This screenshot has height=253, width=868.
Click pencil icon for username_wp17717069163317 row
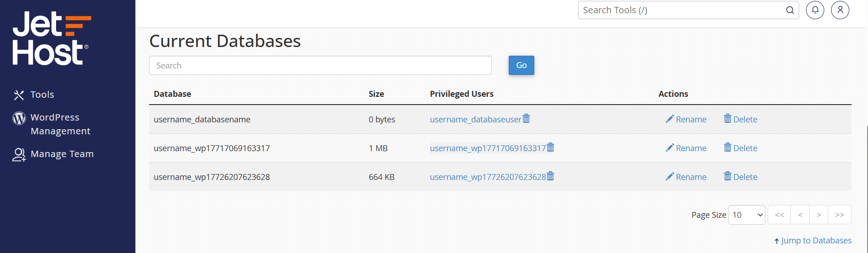[x=670, y=148]
